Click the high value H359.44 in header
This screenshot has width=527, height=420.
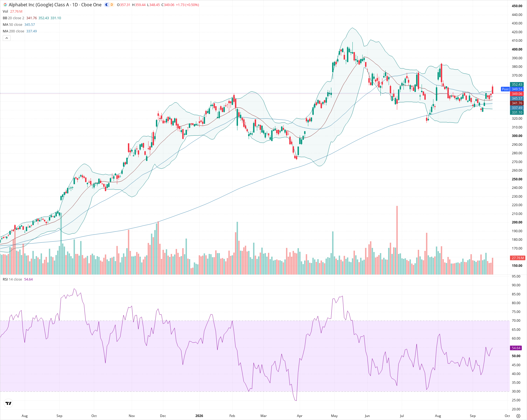[139, 5]
